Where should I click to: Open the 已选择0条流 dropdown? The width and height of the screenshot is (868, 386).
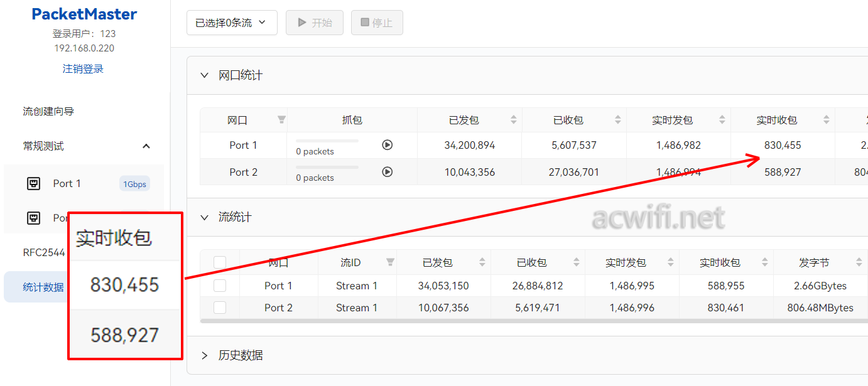click(x=232, y=23)
